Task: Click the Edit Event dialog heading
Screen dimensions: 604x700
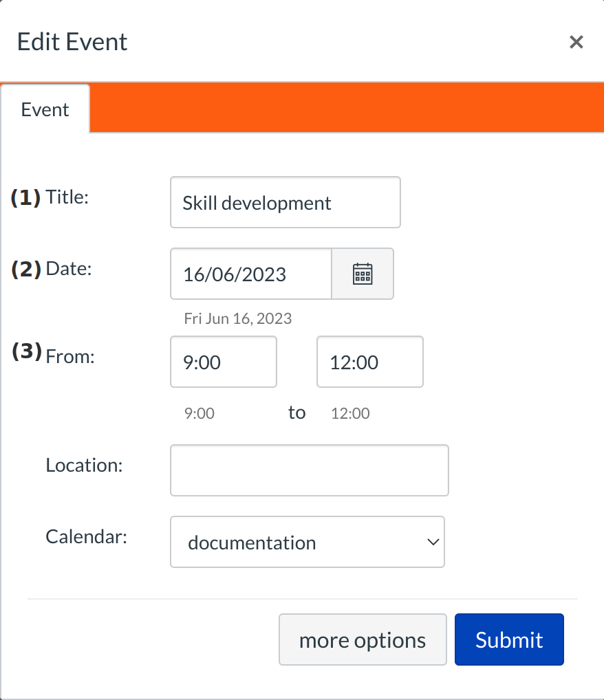Action: (x=72, y=41)
